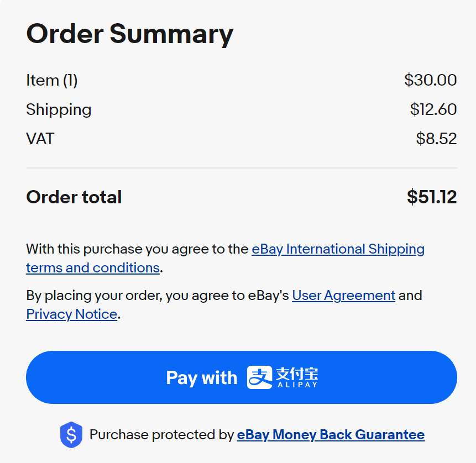Open the User Agreement link
This screenshot has width=476, height=463.
tap(343, 296)
